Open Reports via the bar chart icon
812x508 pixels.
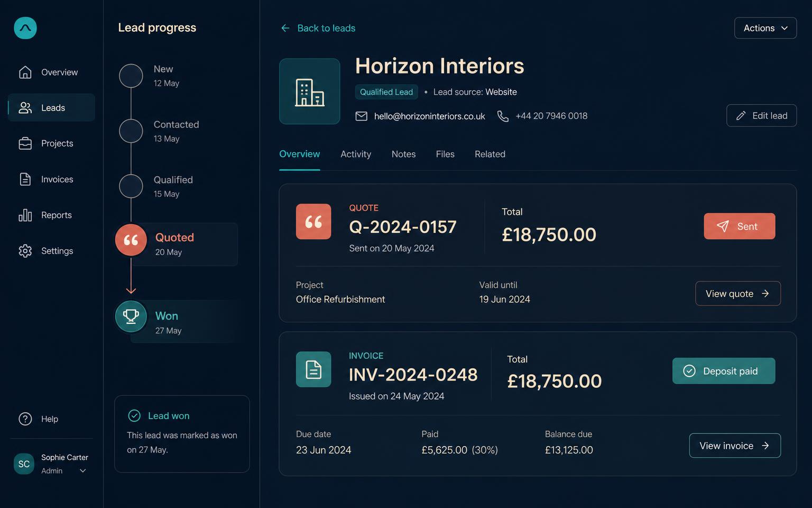tap(25, 215)
